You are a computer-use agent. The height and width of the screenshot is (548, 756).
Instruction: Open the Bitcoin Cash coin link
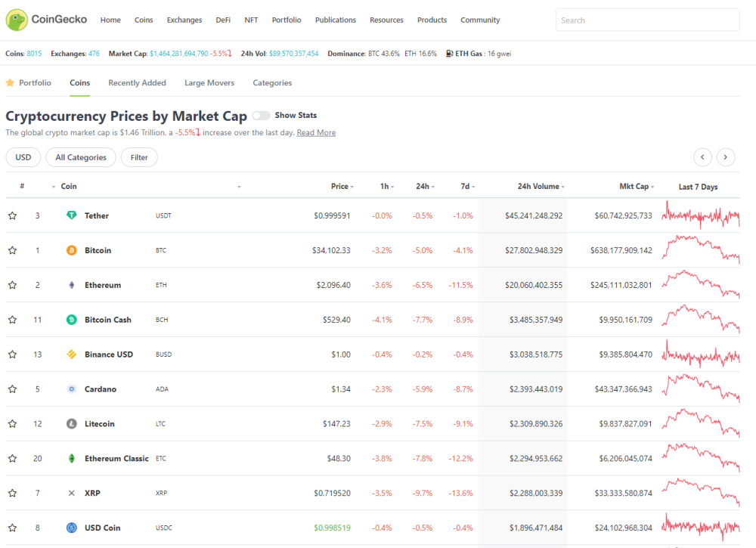click(x=108, y=320)
